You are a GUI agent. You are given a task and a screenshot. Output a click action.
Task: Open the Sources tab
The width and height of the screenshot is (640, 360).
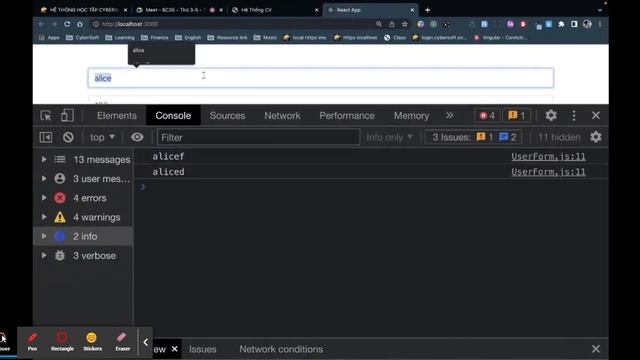click(227, 116)
